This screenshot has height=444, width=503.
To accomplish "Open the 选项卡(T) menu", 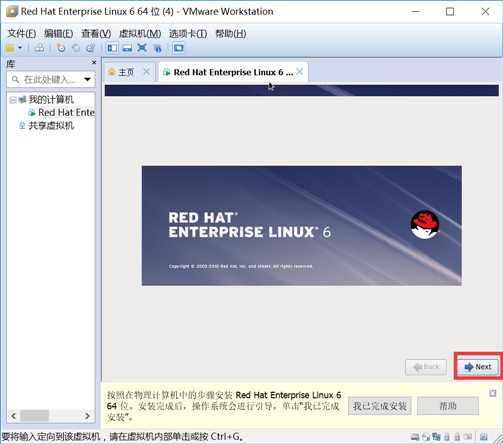I will point(188,33).
